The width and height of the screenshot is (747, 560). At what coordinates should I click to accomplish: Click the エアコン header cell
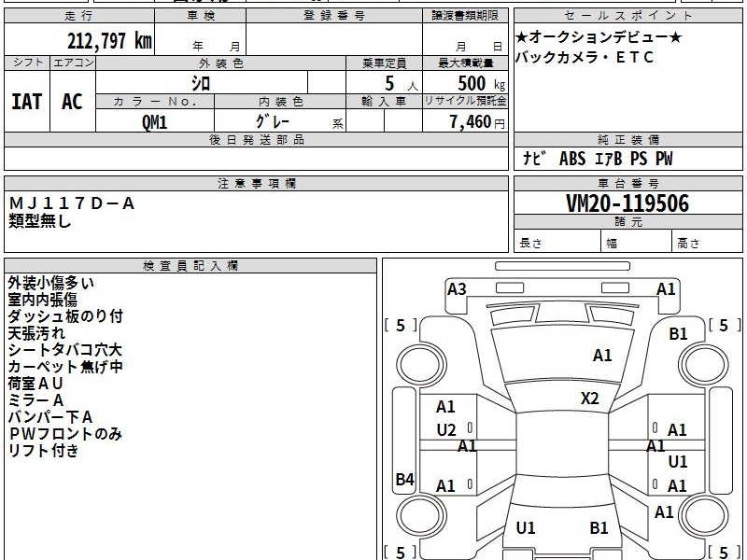[x=73, y=63]
